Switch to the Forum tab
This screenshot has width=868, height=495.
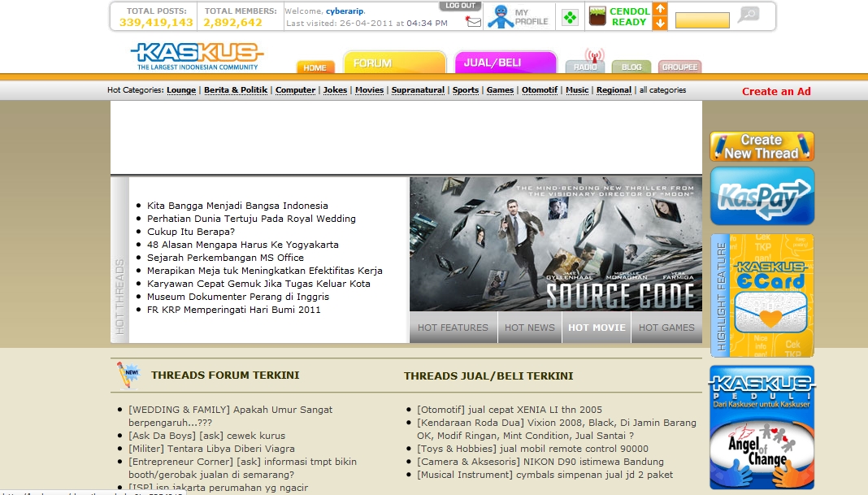click(394, 63)
